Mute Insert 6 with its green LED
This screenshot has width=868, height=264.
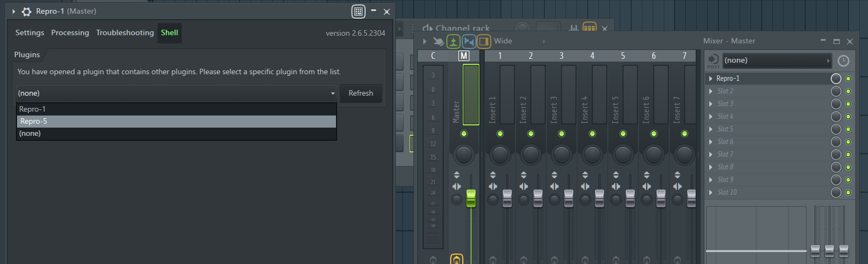(654, 134)
